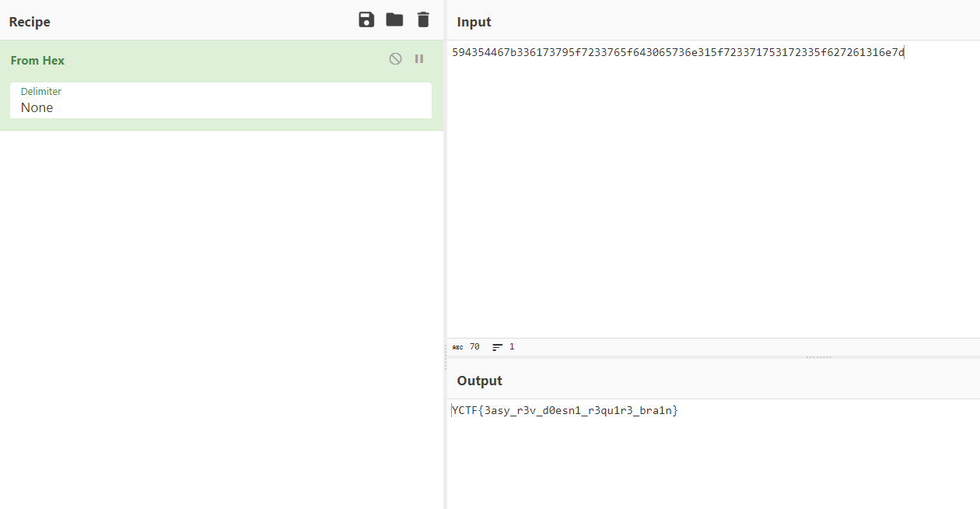Screen dimensions: 980x509
Task: Click the input line count icon
Action: coord(498,347)
